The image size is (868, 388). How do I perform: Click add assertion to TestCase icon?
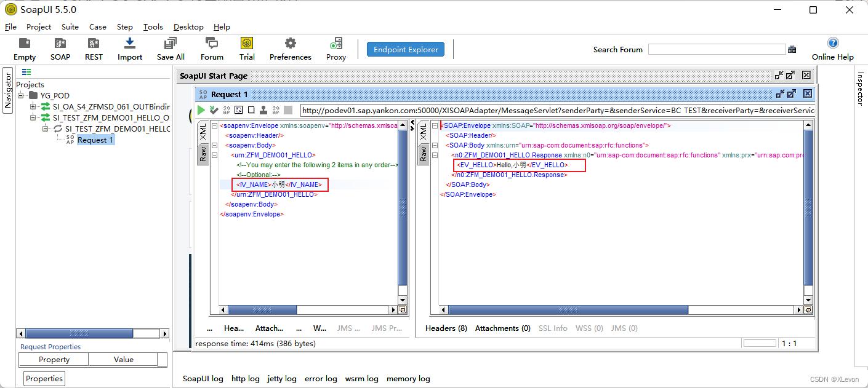click(214, 110)
